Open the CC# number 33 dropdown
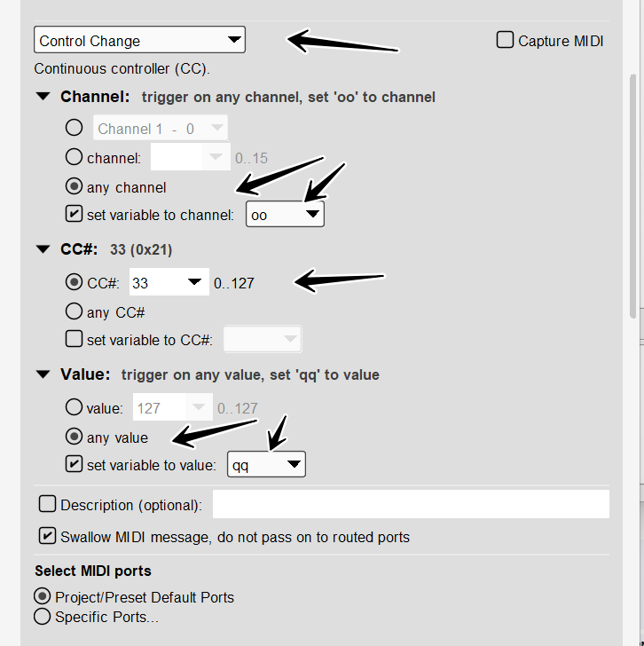The height and width of the screenshot is (646, 644). pyautogui.click(x=169, y=283)
